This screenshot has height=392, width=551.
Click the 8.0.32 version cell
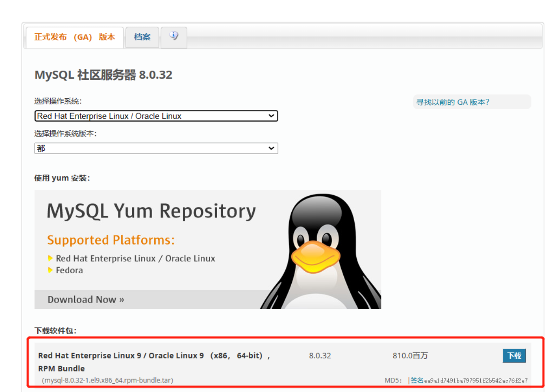(x=320, y=356)
